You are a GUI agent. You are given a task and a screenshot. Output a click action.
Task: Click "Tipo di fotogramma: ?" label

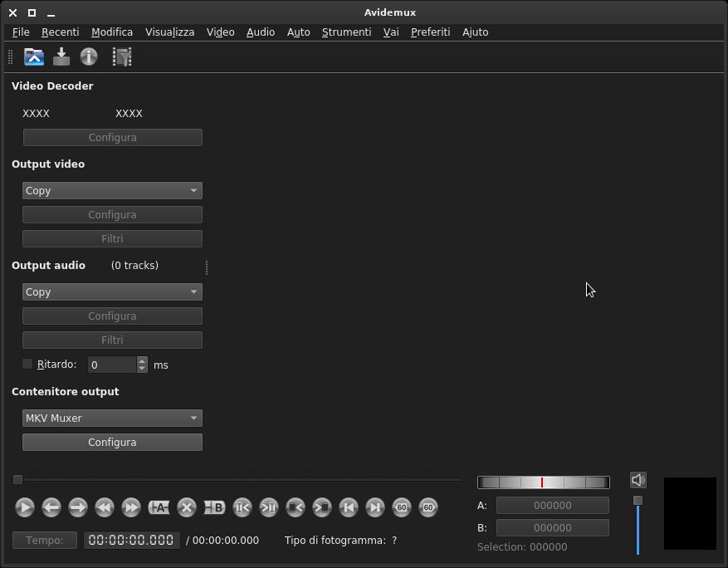click(x=341, y=540)
